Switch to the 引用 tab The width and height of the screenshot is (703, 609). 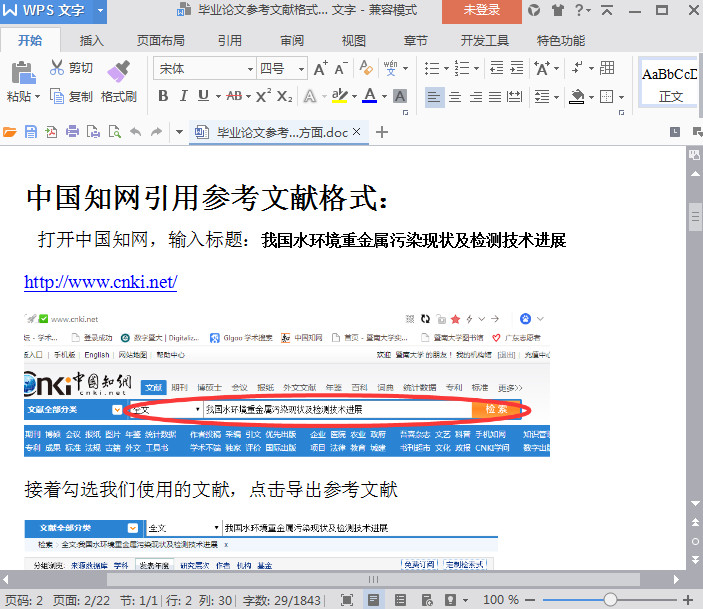[x=230, y=41]
